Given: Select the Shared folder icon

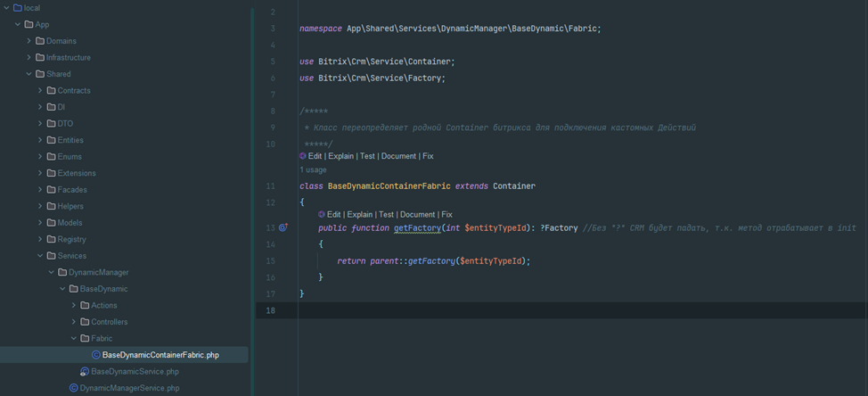Looking at the screenshot, I should (40, 74).
